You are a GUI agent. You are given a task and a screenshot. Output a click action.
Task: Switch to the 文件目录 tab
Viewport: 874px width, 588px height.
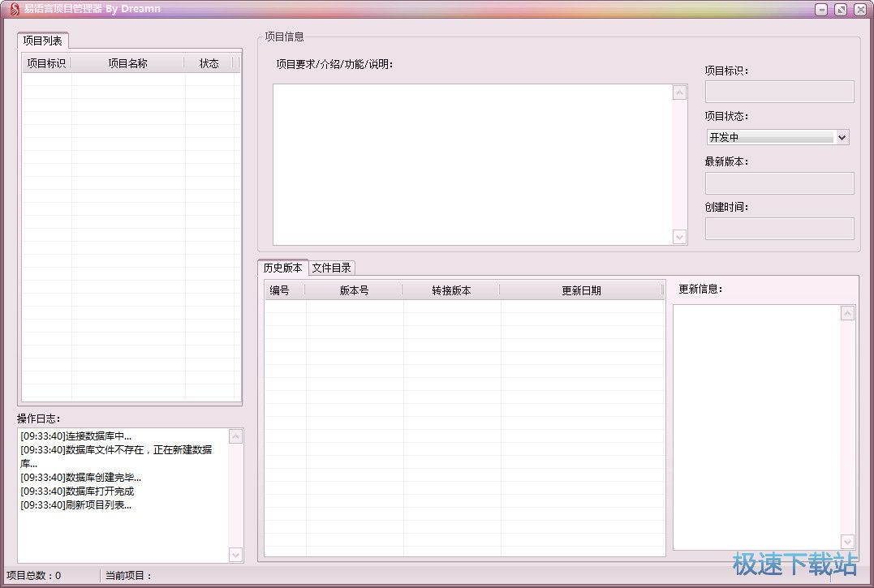coord(331,268)
